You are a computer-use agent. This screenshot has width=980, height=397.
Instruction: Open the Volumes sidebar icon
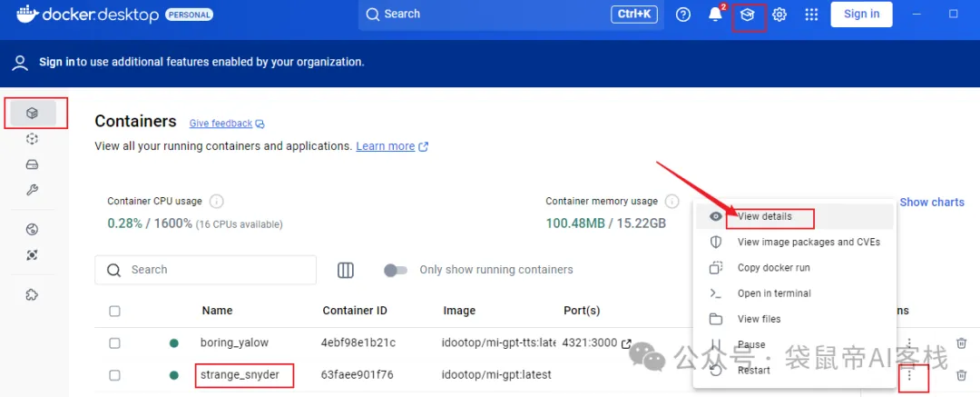(33, 164)
